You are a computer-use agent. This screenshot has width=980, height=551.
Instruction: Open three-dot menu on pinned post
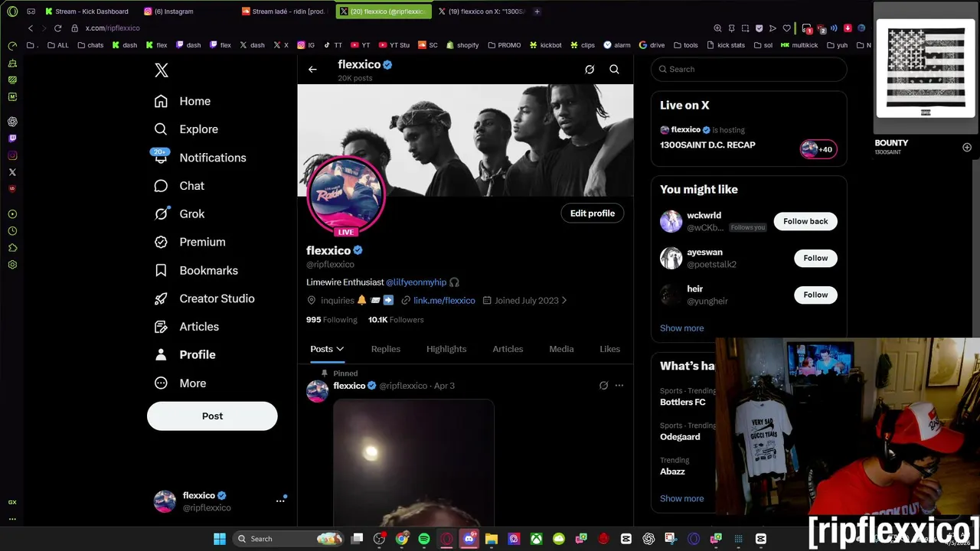[619, 386]
